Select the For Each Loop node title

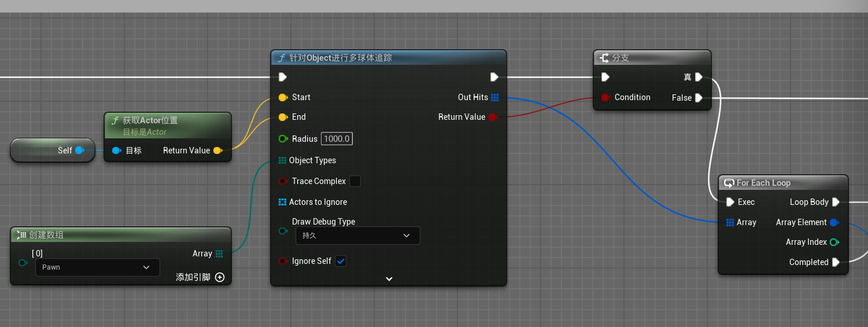pyautogui.click(x=763, y=183)
